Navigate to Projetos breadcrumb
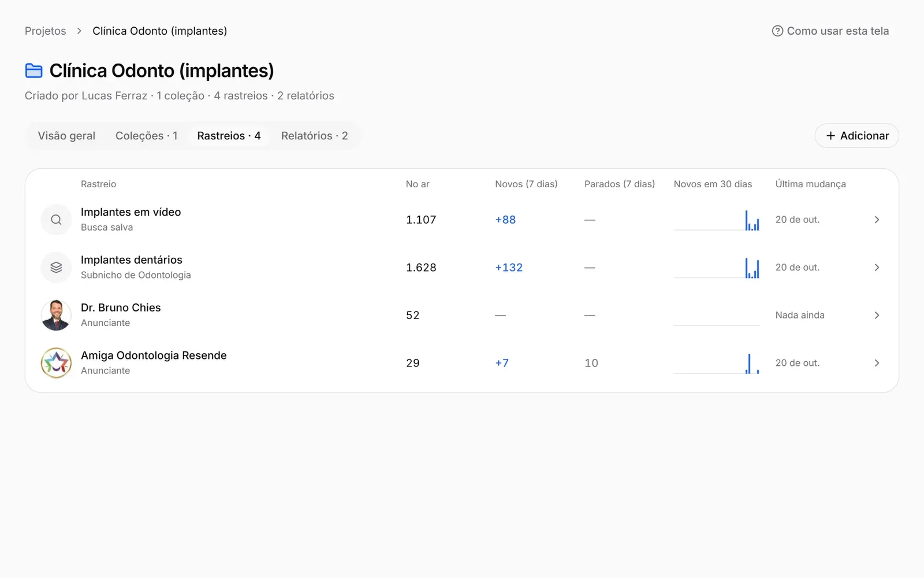Viewport: 924px width, 578px height. click(x=45, y=31)
